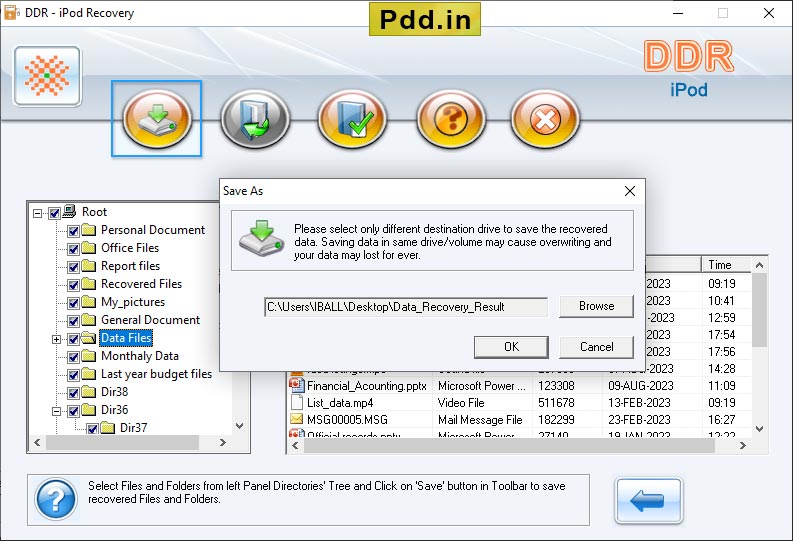Click the destination path input field
Image resolution: width=793 pixels, height=541 pixels.
coord(406,307)
